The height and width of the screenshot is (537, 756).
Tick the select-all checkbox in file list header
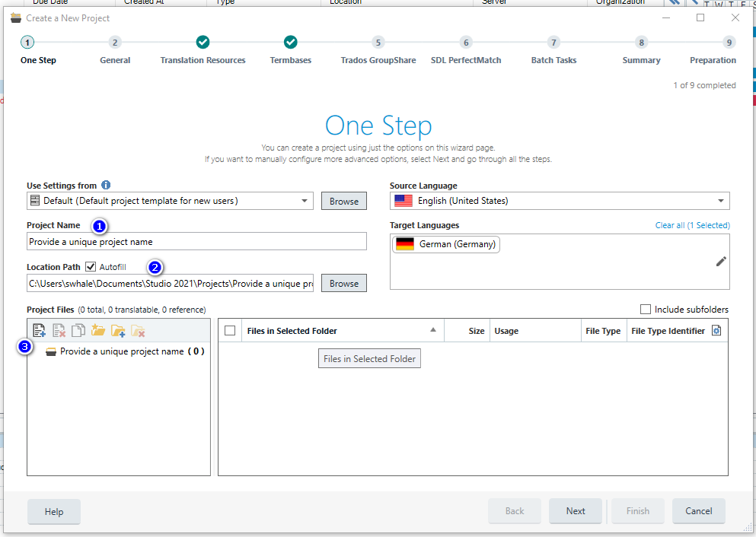231,331
